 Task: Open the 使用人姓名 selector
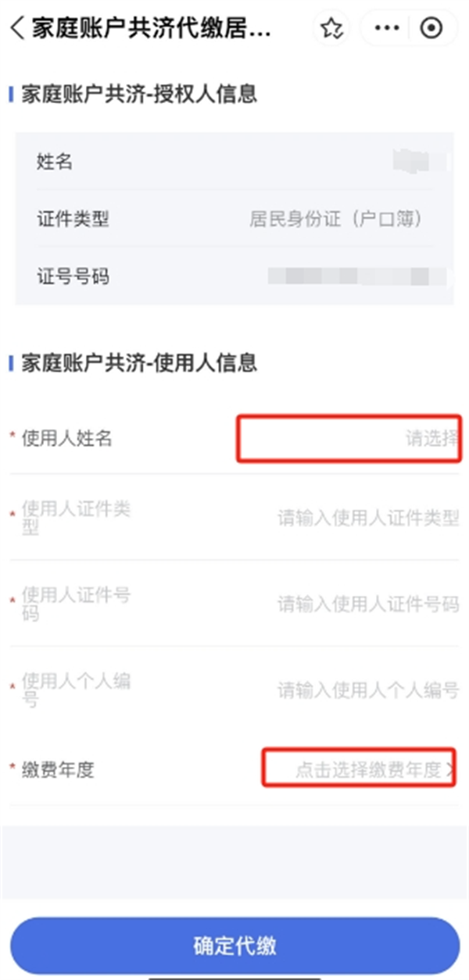coord(349,438)
